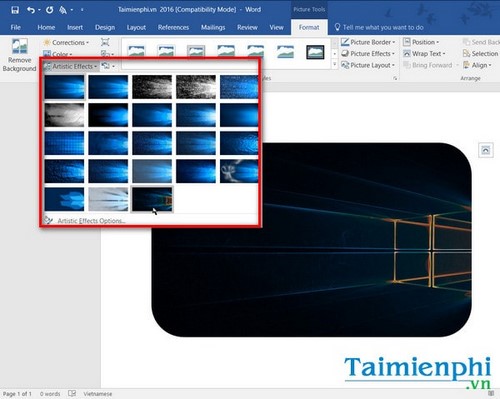Open the Selection Pane
The width and height of the screenshot is (500, 399).
point(481,54)
